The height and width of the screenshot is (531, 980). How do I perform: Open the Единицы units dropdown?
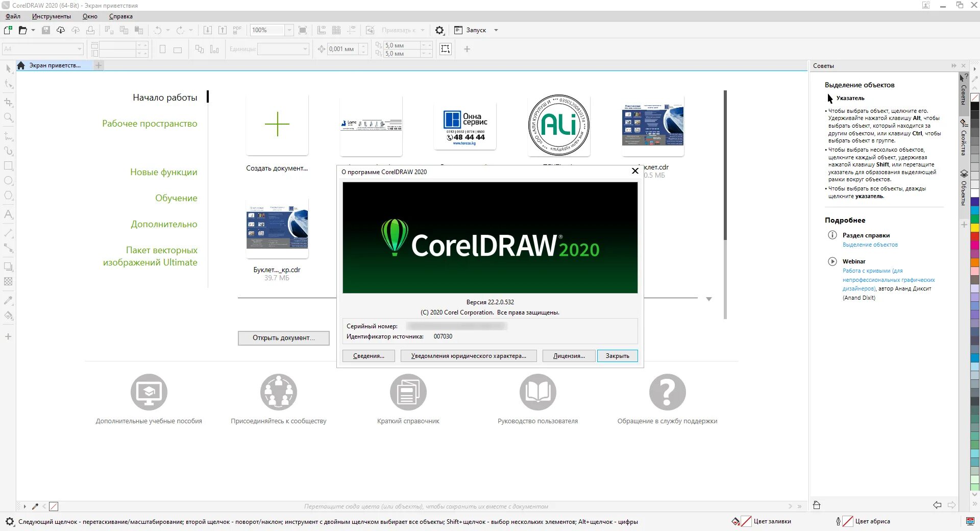coord(305,49)
